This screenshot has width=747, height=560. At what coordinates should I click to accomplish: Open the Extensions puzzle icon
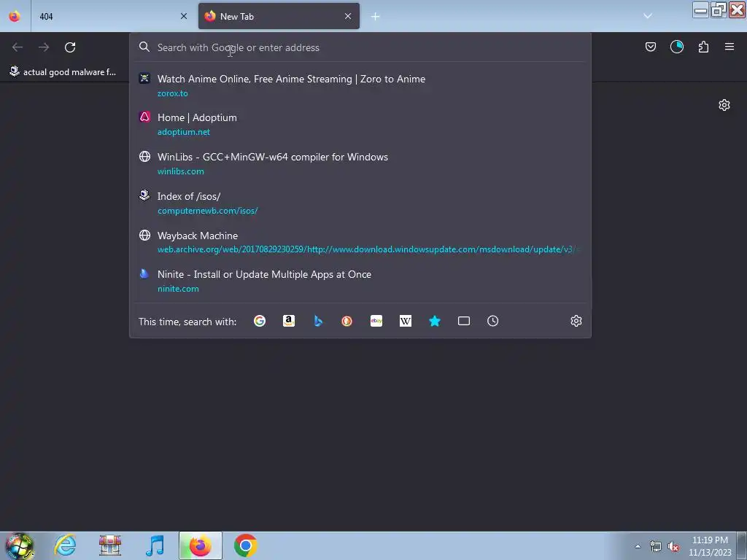click(703, 47)
